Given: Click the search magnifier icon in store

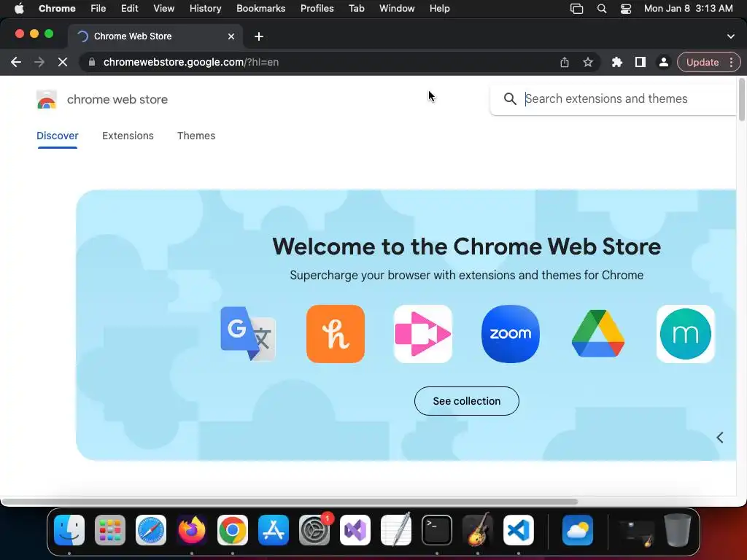Looking at the screenshot, I should 510,98.
